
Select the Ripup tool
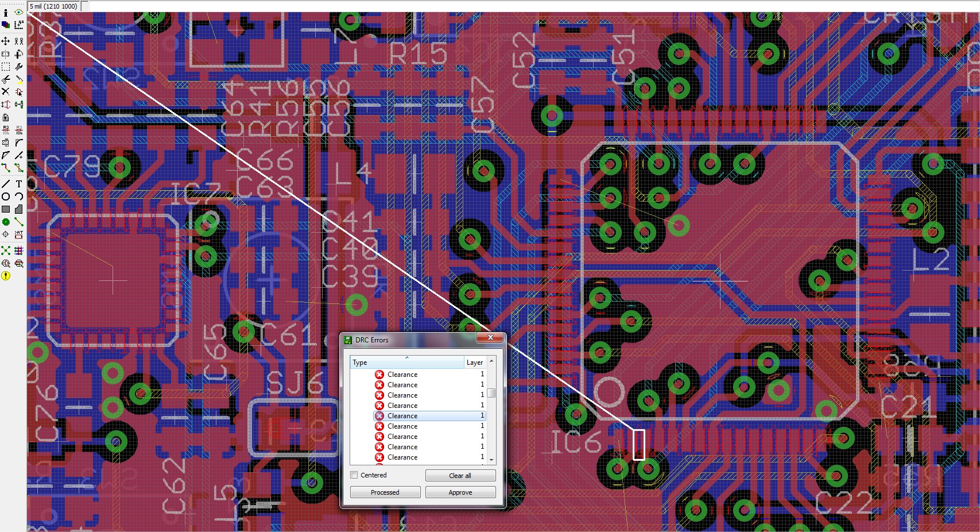[19, 167]
